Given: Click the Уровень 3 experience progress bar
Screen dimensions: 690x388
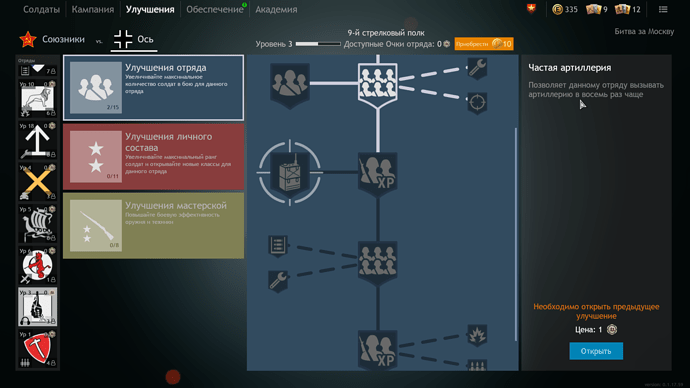Looking at the screenshot, I should coord(318,44).
